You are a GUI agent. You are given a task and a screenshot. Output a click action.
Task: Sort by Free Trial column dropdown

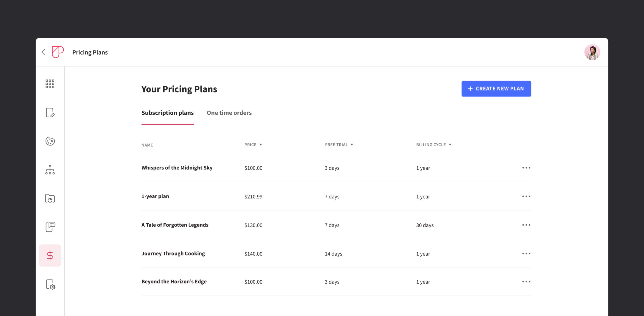click(x=352, y=145)
